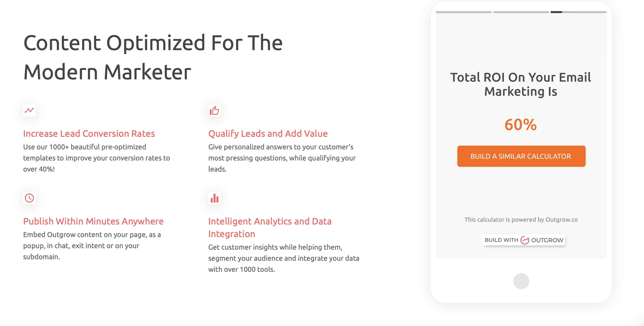Open Qualify Leads and Add Value heading
The image size is (644, 326).
point(268,133)
